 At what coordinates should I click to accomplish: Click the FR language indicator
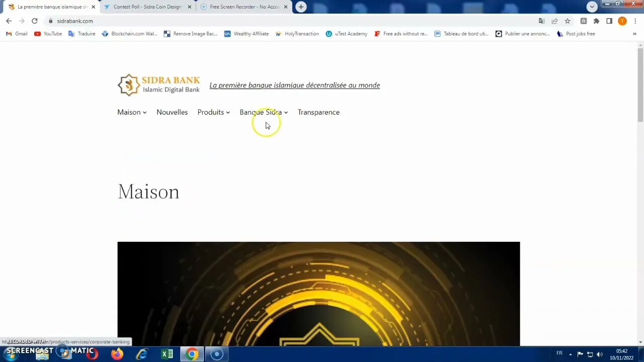[x=559, y=353]
